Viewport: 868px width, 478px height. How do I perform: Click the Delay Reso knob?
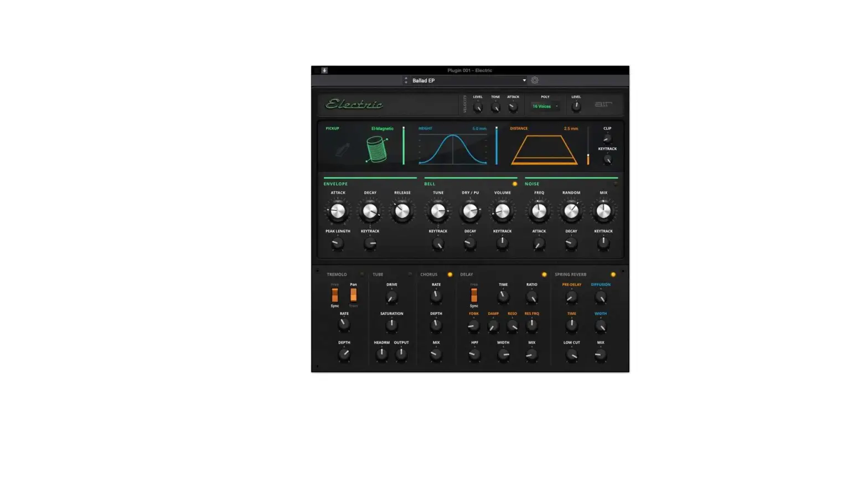(x=513, y=326)
